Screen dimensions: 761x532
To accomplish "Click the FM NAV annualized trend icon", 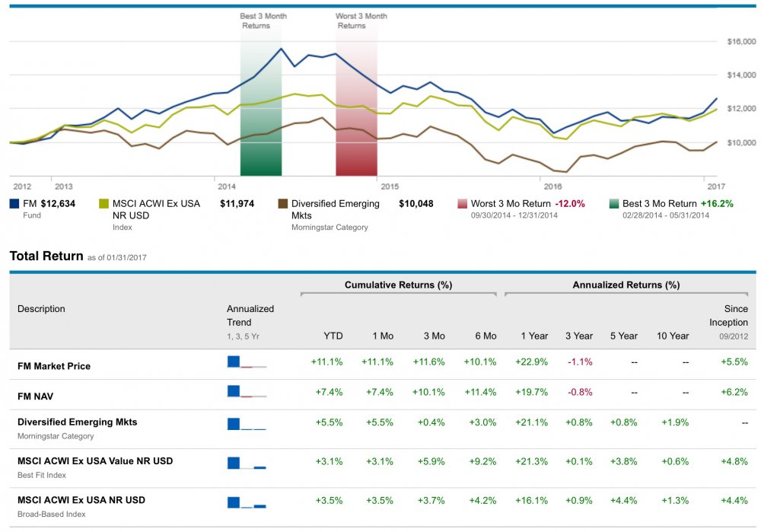I will (247, 392).
